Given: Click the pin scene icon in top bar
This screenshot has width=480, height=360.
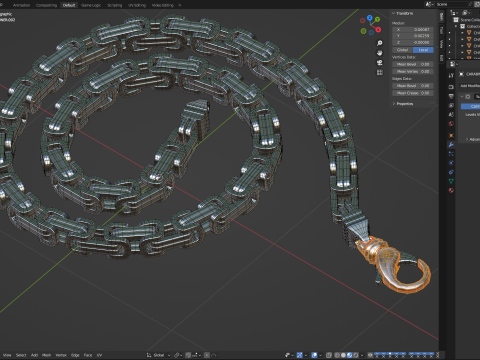Looking at the screenshot, I should tap(470, 4).
